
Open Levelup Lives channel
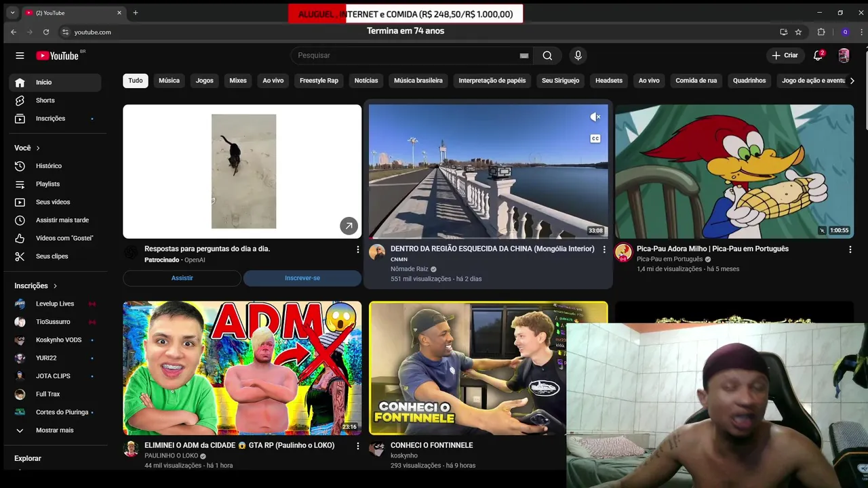point(55,304)
